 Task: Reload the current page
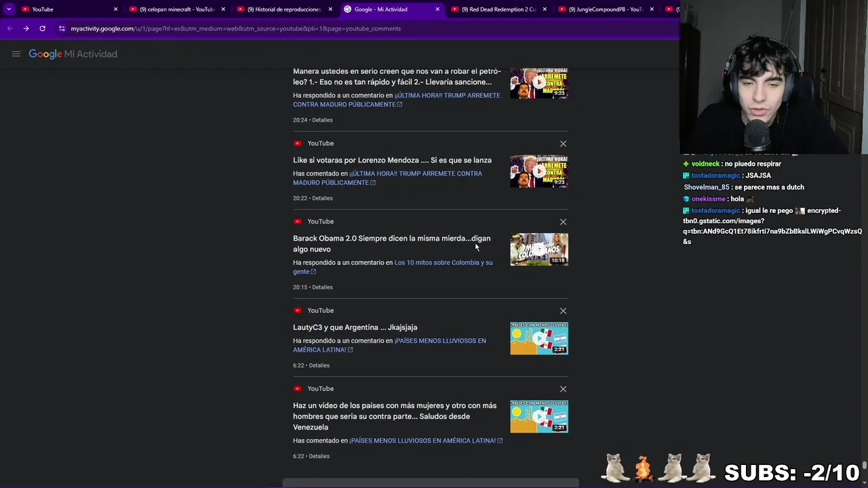pos(42,28)
